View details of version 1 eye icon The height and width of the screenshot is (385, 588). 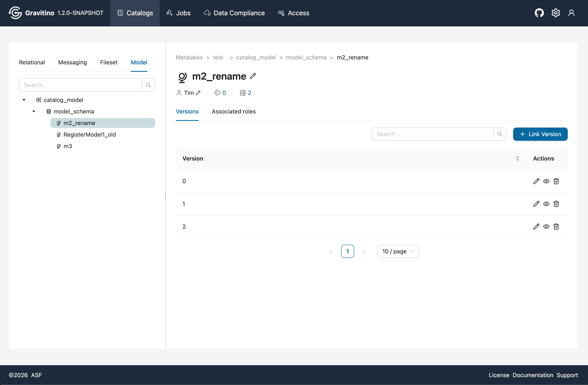[x=546, y=204]
